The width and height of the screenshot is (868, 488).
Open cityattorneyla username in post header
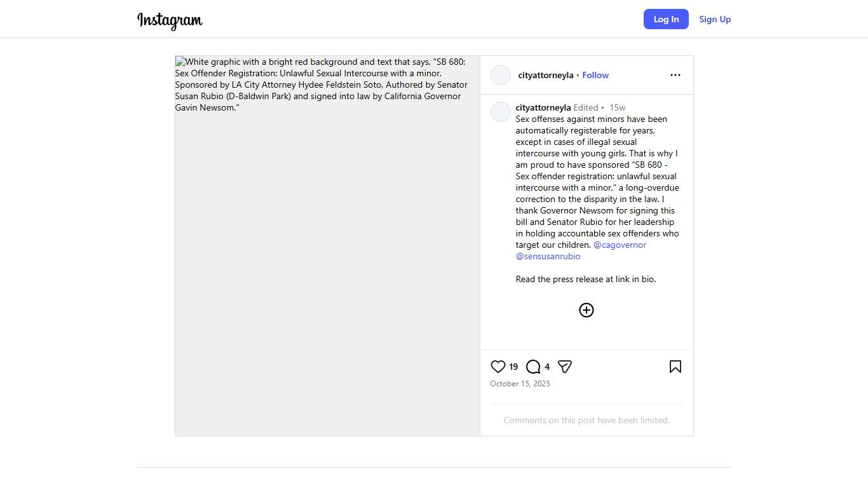pos(546,75)
